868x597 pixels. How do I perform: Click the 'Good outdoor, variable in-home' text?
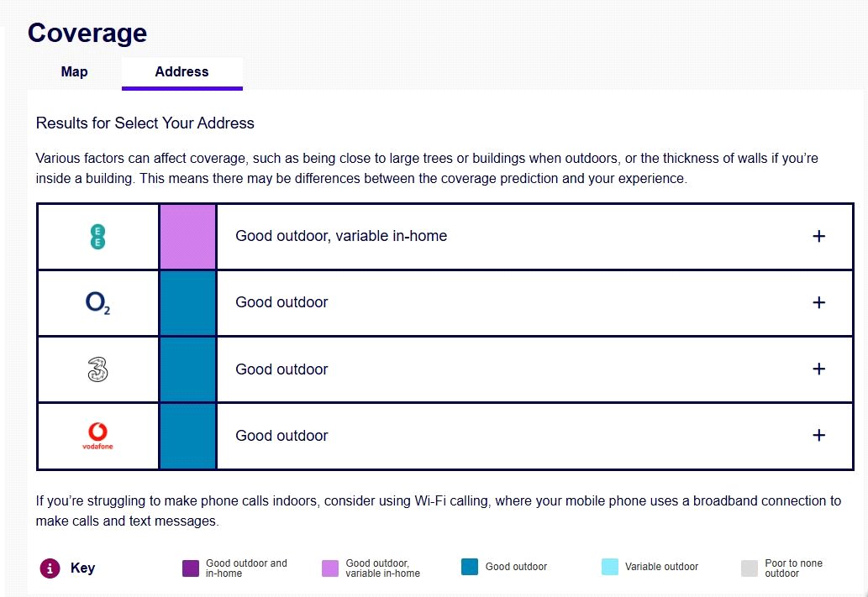(341, 237)
